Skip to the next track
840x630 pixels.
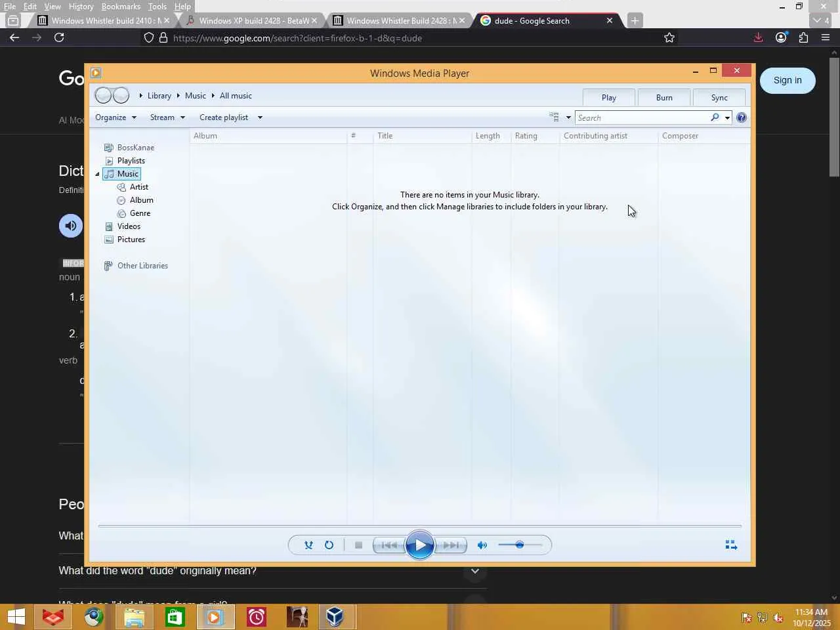click(x=451, y=545)
